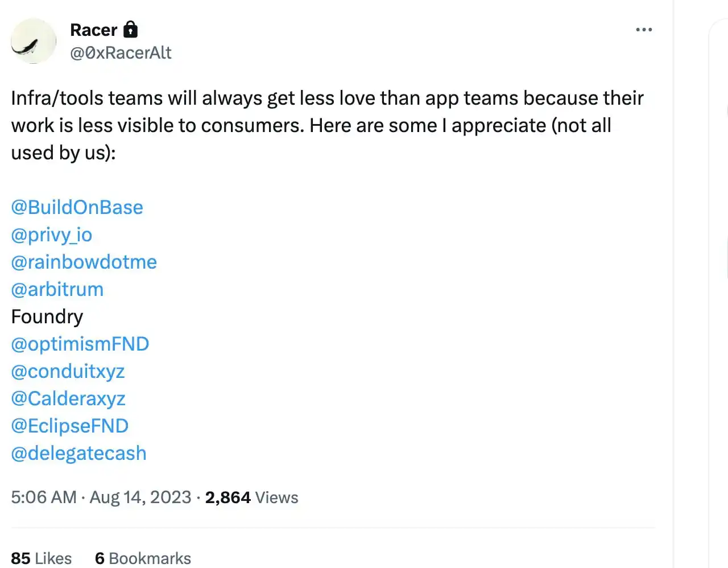728x568 pixels.
Task: Click the Aug 14, 2023 date
Action: [x=140, y=497]
